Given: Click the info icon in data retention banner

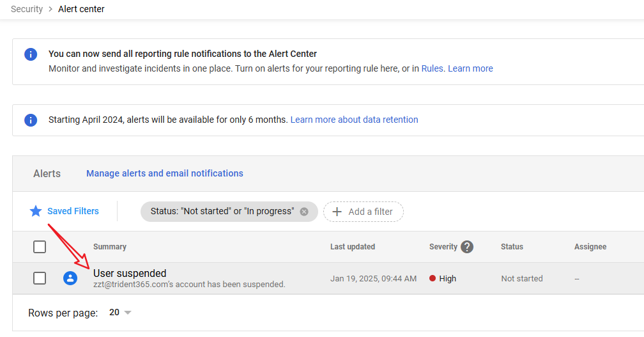Looking at the screenshot, I should tap(31, 120).
